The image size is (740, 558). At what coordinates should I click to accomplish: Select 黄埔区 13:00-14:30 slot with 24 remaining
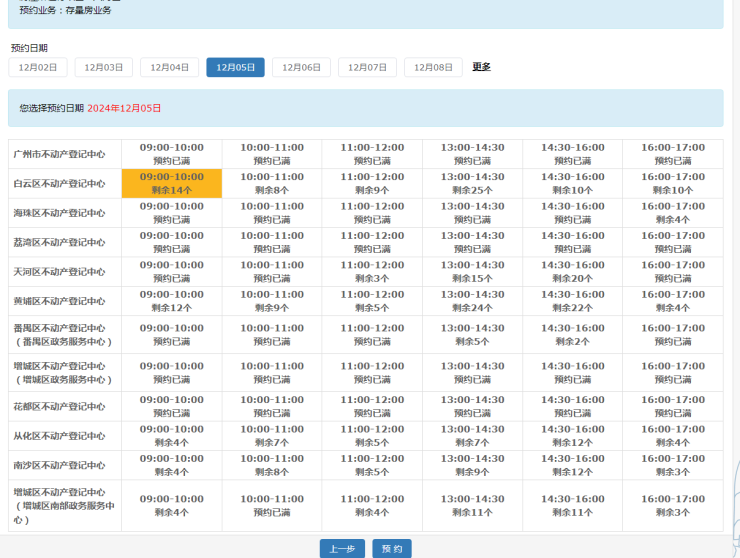[x=472, y=301]
